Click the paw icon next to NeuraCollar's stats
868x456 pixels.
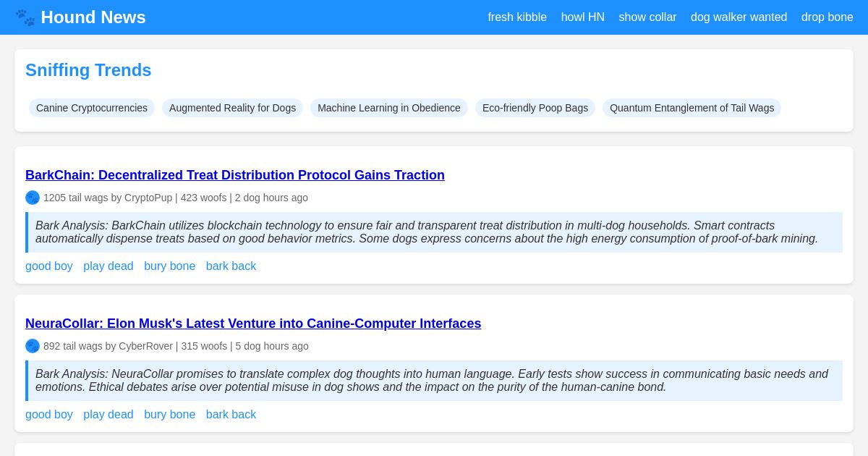pyautogui.click(x=33, y=346)
